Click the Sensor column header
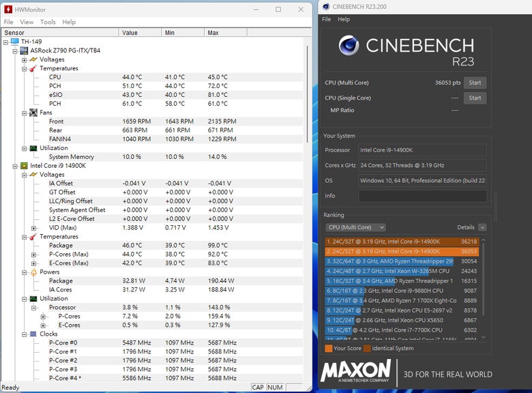The height and width of the screenshot is (393, 532). point(61,33)
